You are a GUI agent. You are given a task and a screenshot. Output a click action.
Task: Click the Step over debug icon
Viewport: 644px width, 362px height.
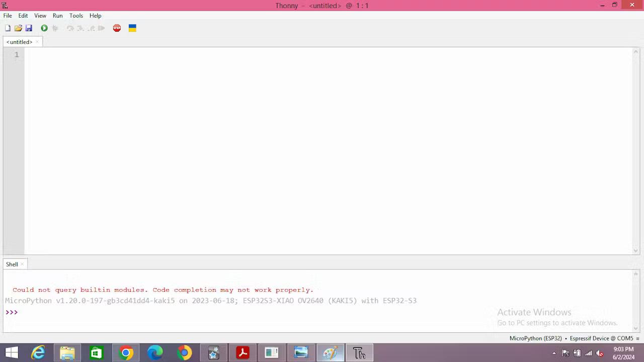[70, 28]
